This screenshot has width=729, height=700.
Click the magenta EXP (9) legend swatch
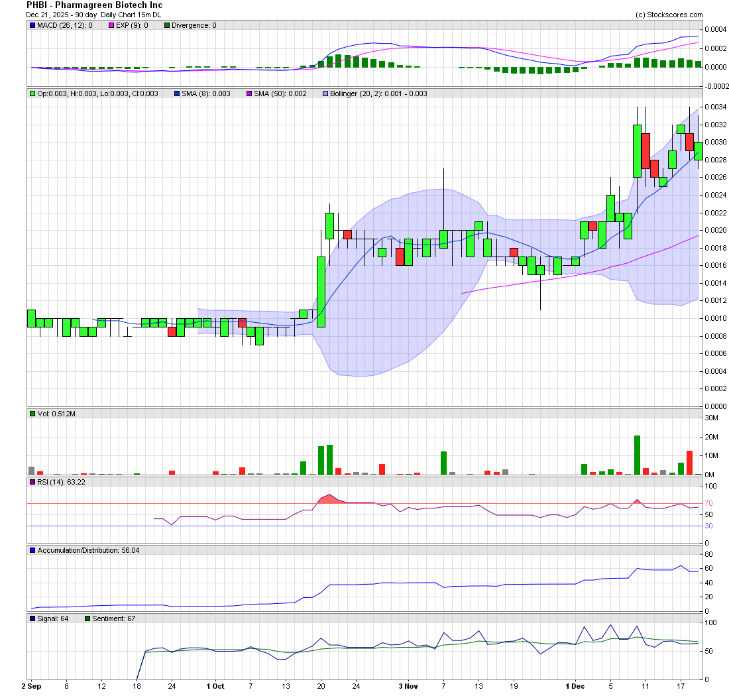pyautogui.click(x=111, y=26)
